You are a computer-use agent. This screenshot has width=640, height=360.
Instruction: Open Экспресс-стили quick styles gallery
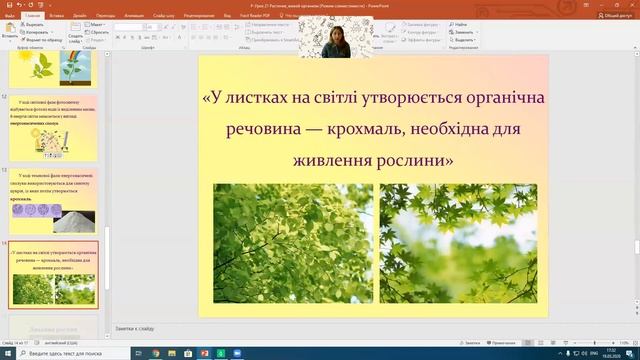pos(390,33)
